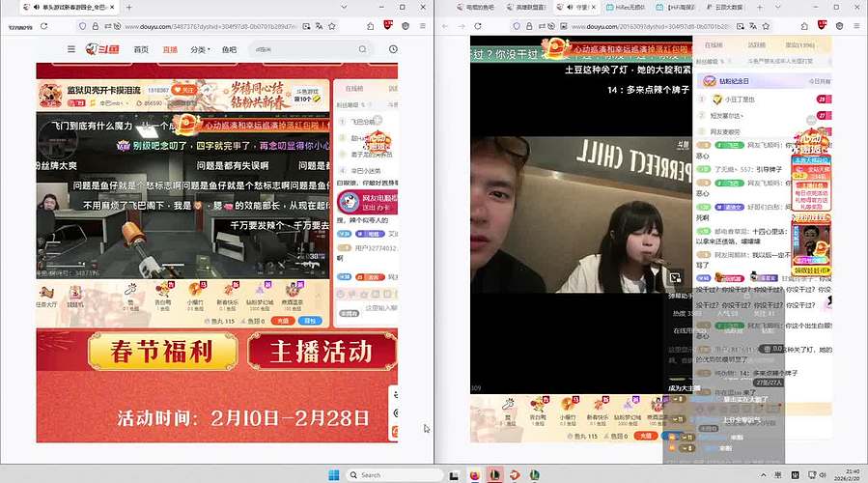This screenshot has height=483, width=868.
Task: Open 鱼吧 in Douyu navigation
Action: (x=229, y=49)
